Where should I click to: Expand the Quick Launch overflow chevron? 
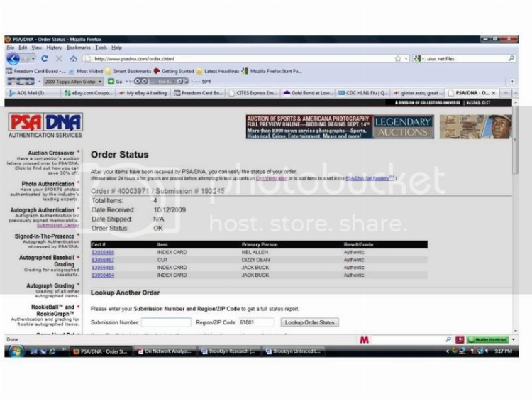click(x=64, y=349)
